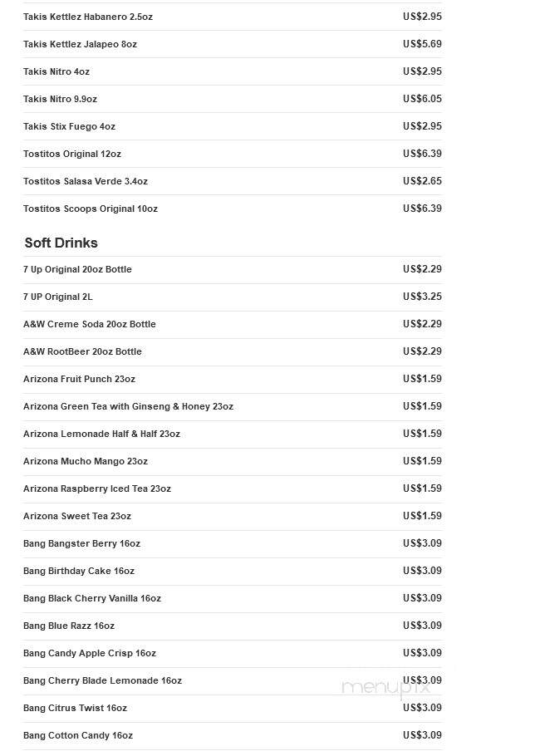Select Arizona Raspberry Iced Tea 23oz
This screenshot has height=756, width=535.
[233, 489]
